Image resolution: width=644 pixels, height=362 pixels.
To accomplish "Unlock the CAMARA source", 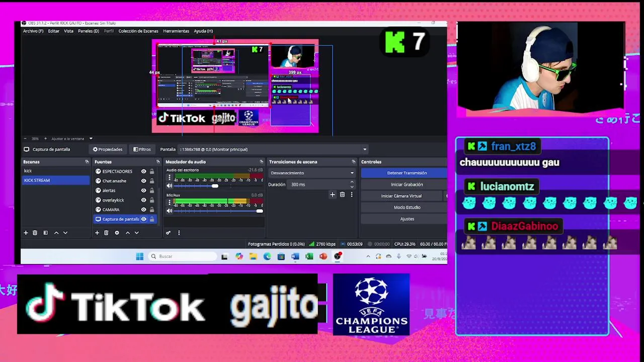I will coord(152,210).
